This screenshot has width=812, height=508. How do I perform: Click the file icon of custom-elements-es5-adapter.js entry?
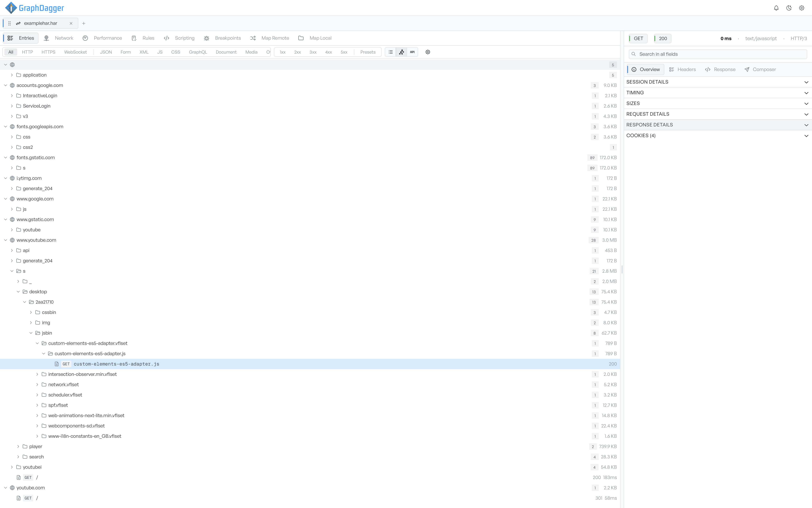pyautogui.click(x=57, y=364)
